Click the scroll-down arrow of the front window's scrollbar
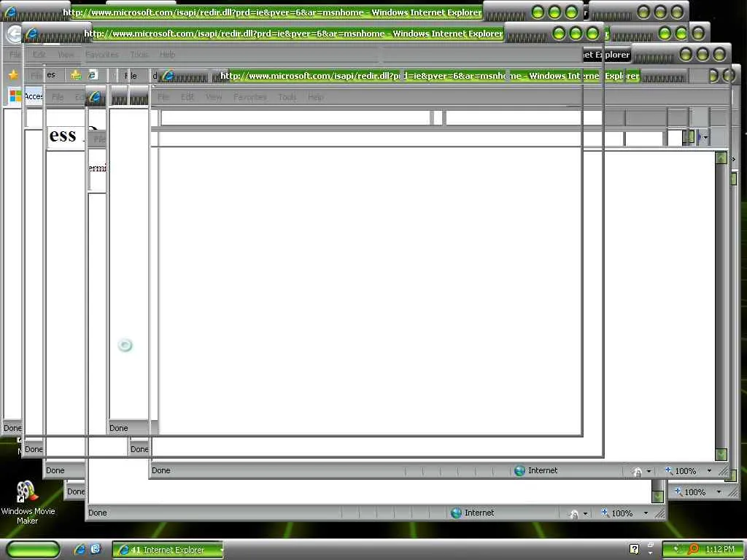The image size is (747, 560). click(721, 455)
